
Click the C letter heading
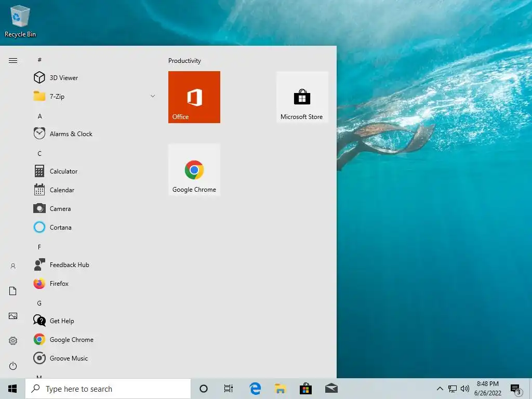tap(39, 154)
